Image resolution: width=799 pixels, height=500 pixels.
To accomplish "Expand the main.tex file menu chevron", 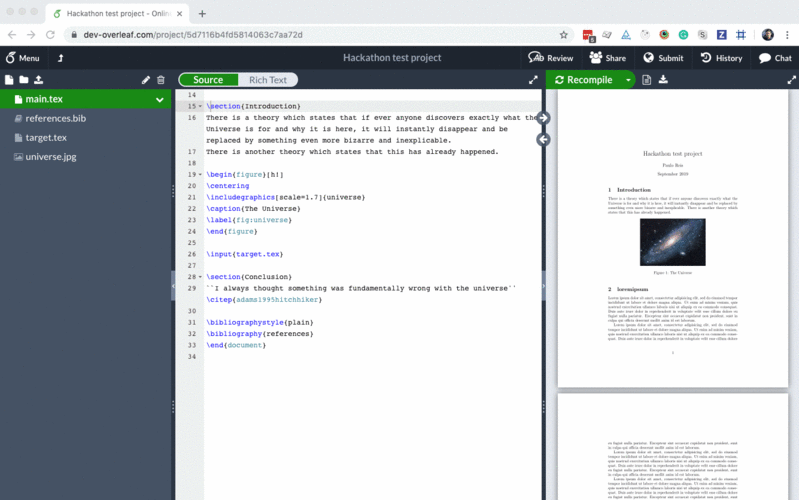I will pyautogui.click(x=160, y=100).
